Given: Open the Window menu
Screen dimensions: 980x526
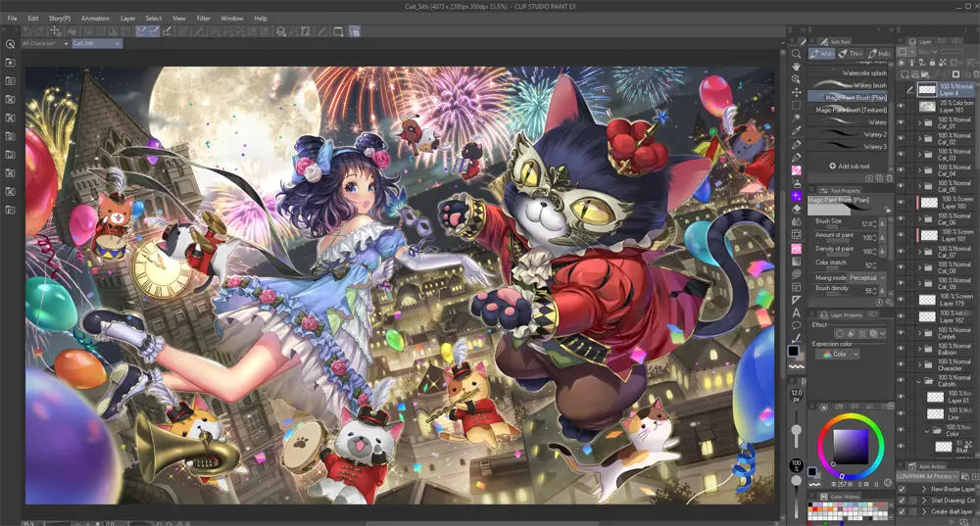Looking at the screenshot, I should click(x=231, y=18).
